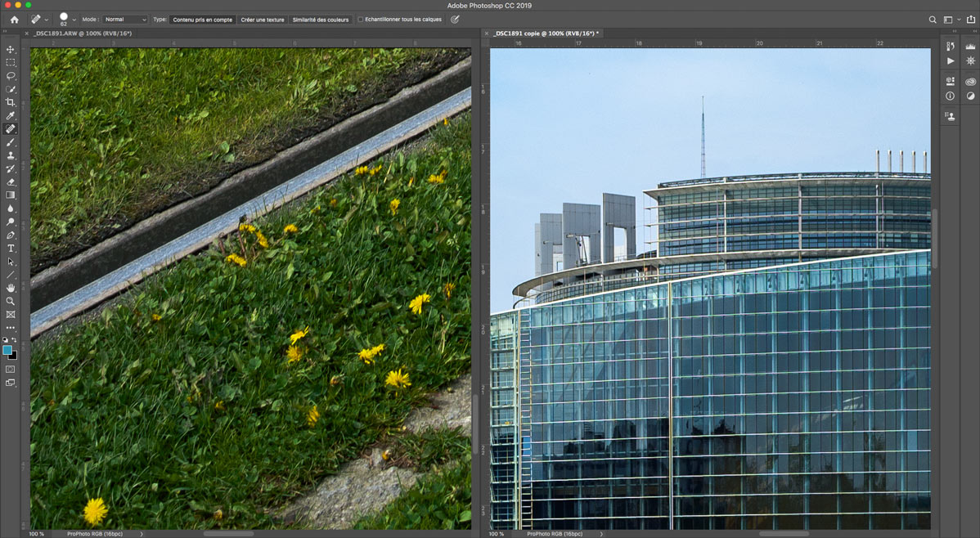Swap foreground and background colors
This screenshot has width=980, height=538.
pyautogui.click(x=14, y=340)
